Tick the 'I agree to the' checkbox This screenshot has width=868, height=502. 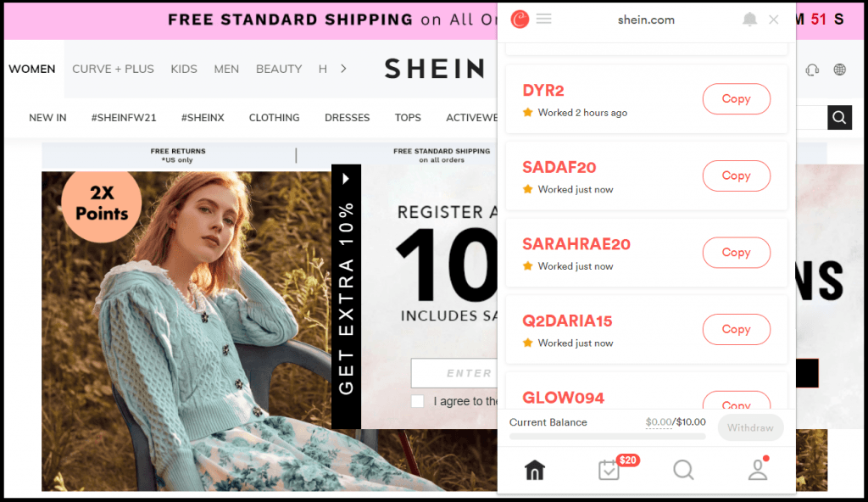pos(417,401)
